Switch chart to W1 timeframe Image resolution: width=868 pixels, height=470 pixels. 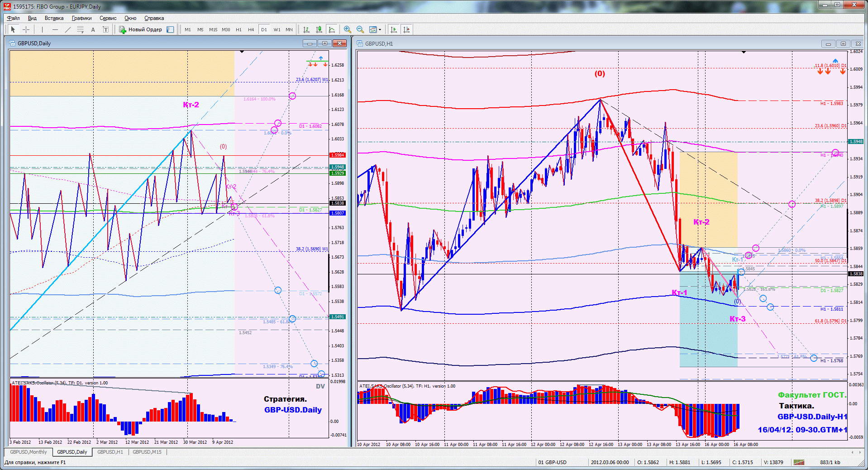click(x=277, y=29)
